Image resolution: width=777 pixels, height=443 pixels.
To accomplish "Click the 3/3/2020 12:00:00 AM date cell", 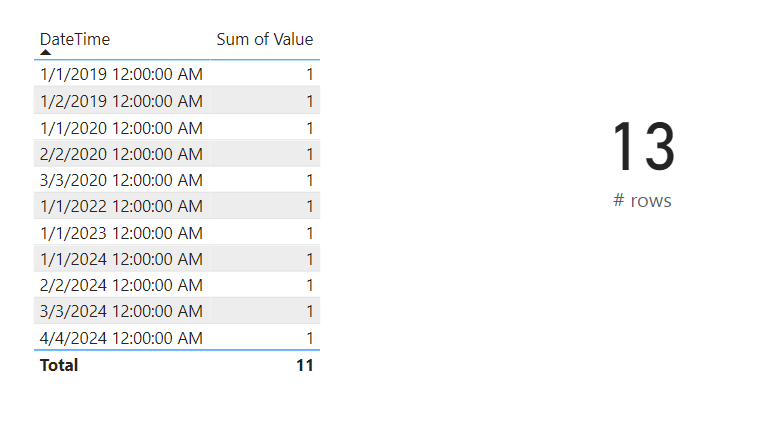I will click(121, 180).
